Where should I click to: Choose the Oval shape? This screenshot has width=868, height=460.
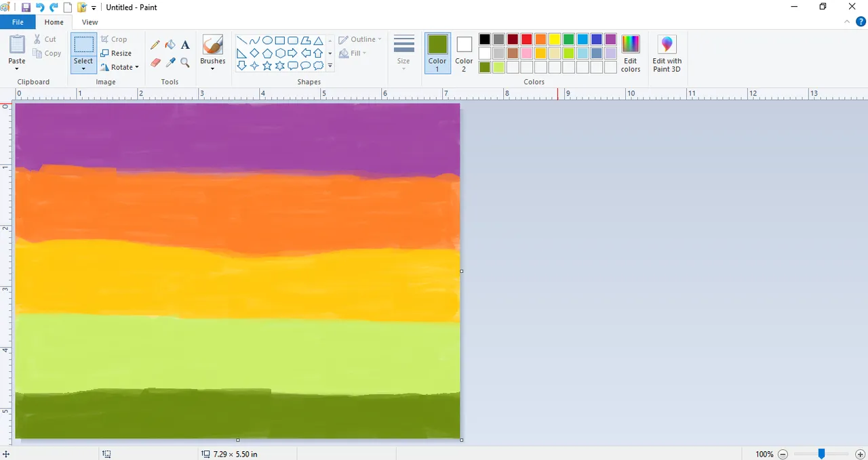[267, 41]
